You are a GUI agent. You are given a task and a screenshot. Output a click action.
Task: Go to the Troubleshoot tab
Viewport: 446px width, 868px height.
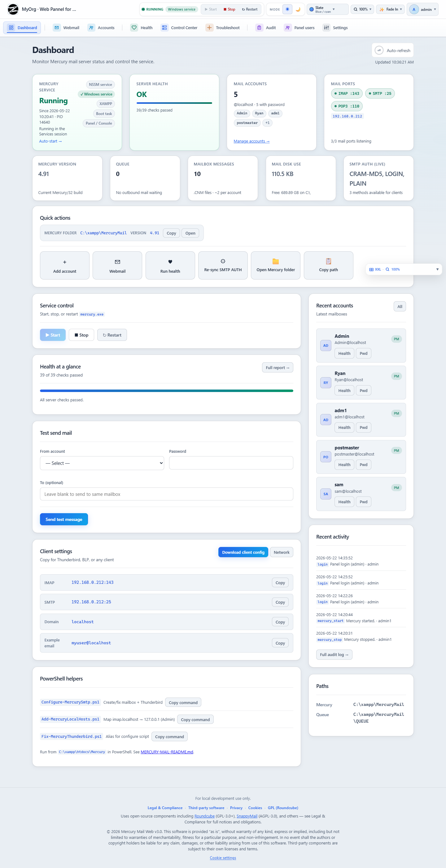click(x=223, y=28)
